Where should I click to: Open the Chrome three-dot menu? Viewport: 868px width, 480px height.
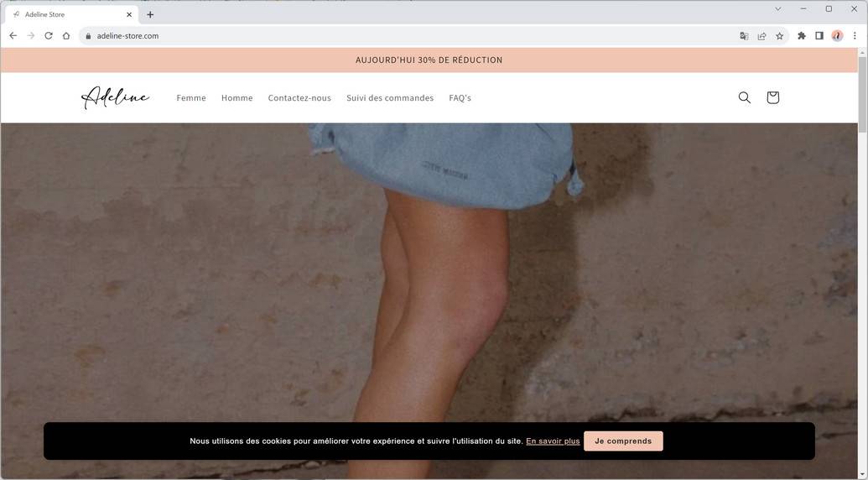855,36
